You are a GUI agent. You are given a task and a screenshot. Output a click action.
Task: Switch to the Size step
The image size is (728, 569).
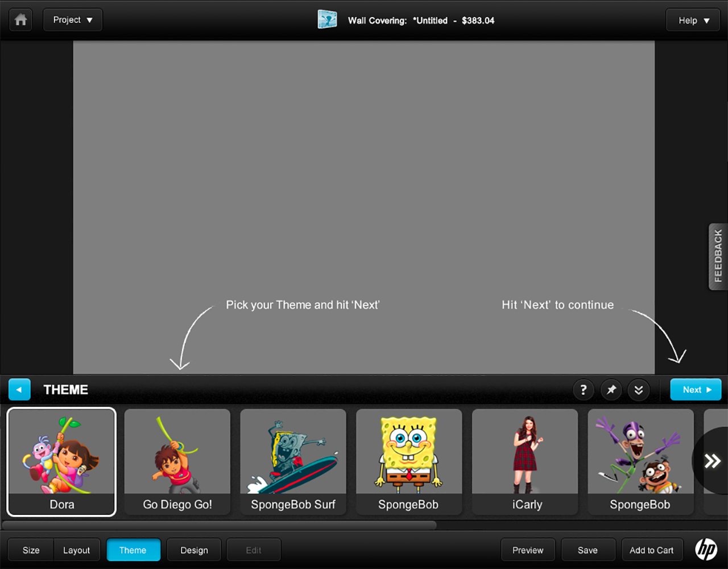point(31,550)
